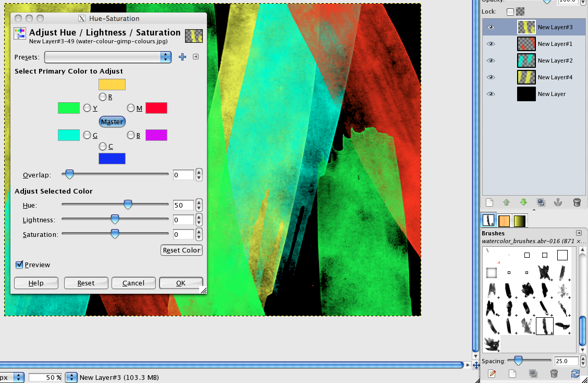Click the Overlap slider handle
Image resolution: width=588 pixels, height=383 pixels.
click(x=69, y=174)
